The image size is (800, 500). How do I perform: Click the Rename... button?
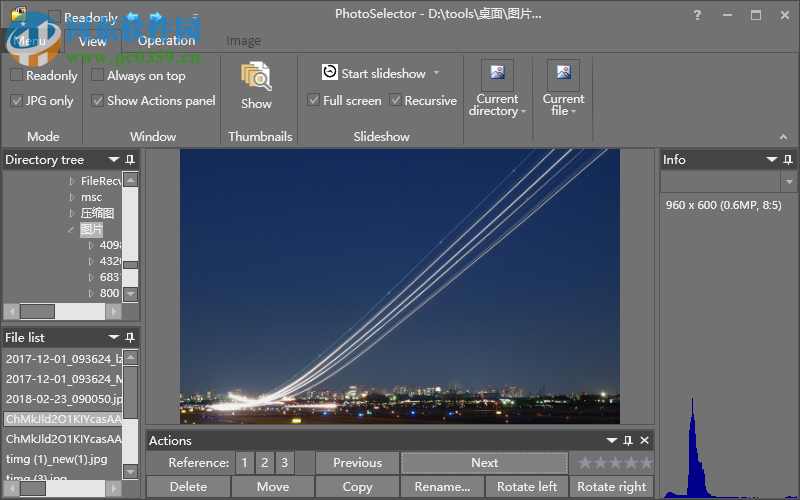coord(442,487)
